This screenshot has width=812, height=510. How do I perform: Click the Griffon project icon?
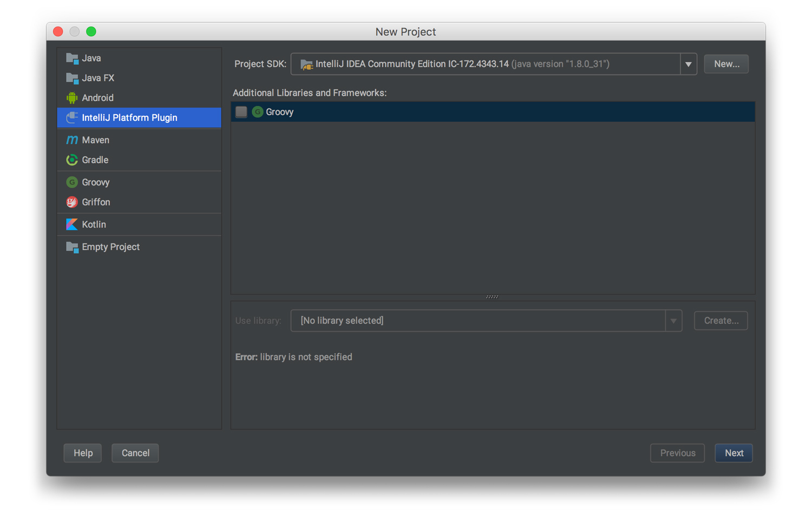coord(72,202)
